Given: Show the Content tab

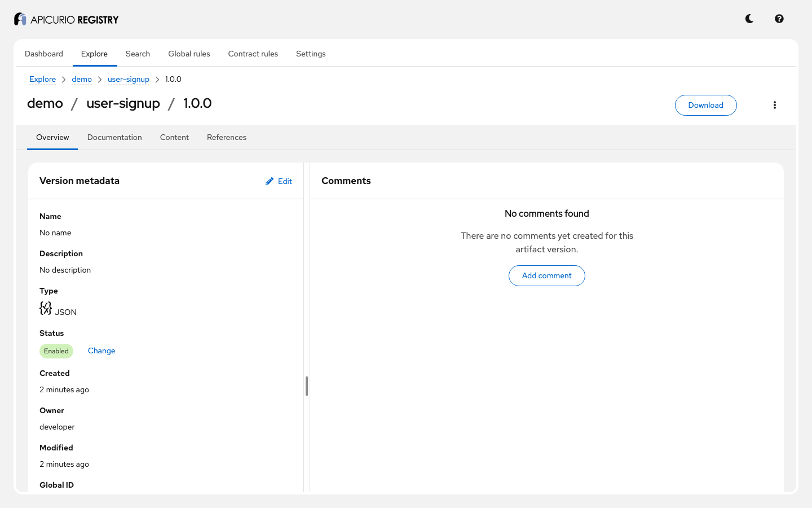Looking at the screenshot, I should pos(174,137).
